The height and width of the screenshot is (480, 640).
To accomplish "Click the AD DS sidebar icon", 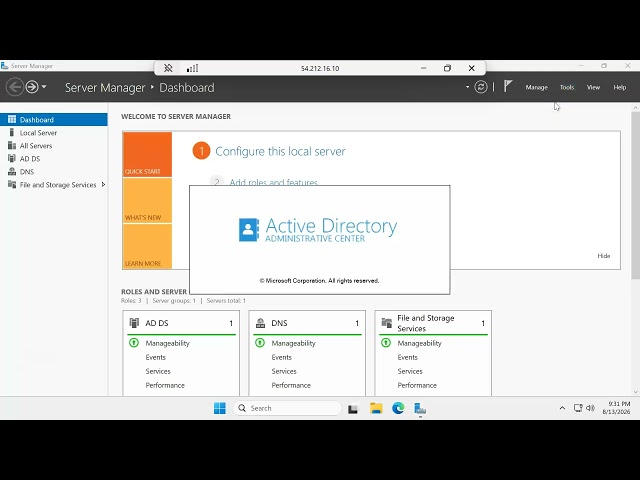I will click(12, 158).
